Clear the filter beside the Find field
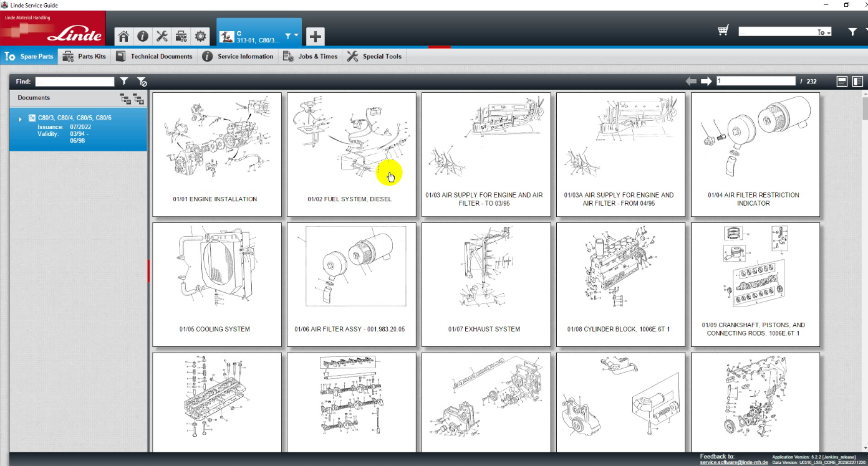Image resolution: width=868 pixels, height=466 pixels. tap(142, 82)
